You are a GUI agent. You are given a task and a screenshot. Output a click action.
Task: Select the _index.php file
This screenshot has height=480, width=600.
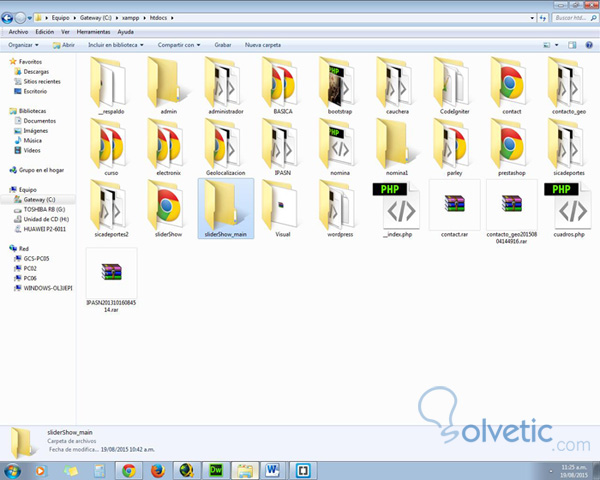pos(397,208)
